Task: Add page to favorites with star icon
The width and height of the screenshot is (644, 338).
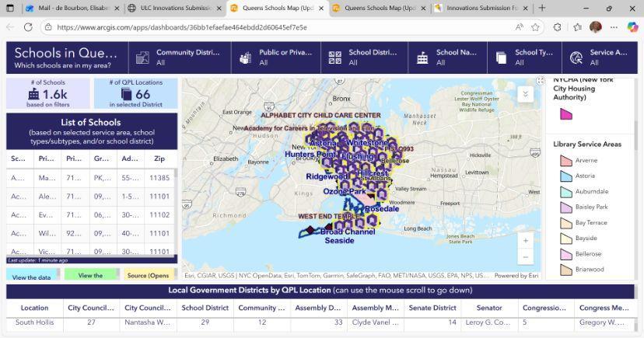Action: click(x=535, y=26)
